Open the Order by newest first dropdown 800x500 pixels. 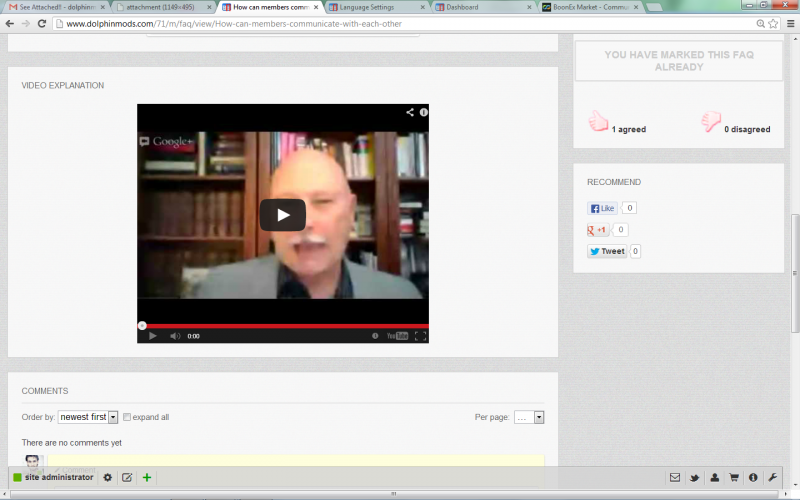click(x=88, y=417)
